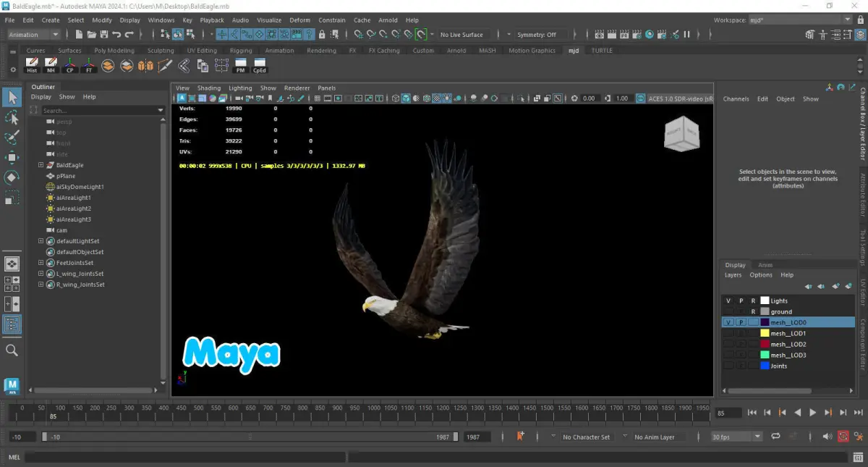Screen dimensions: 868x467
Task: Expand the FeetJointsSet node
Action: point(41,263)
